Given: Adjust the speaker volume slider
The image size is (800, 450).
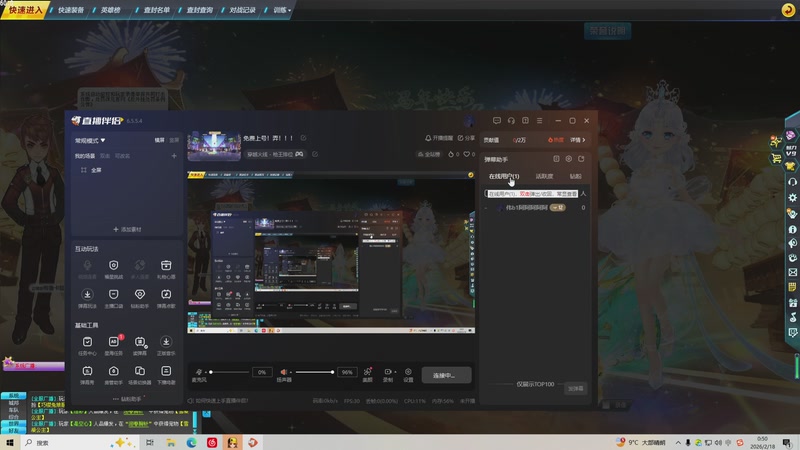Looking at the screenshot, I should pyautogui.click(x=315, y=372).
